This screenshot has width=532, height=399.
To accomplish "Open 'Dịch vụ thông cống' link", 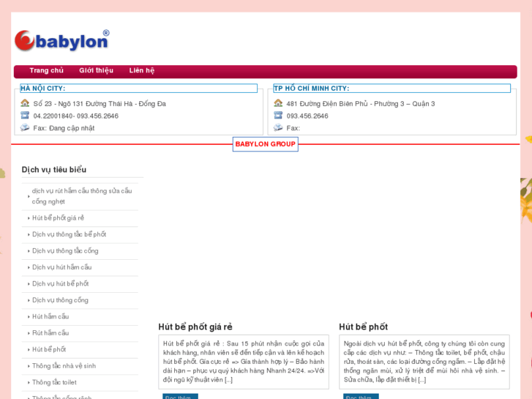I will (60, 300).
